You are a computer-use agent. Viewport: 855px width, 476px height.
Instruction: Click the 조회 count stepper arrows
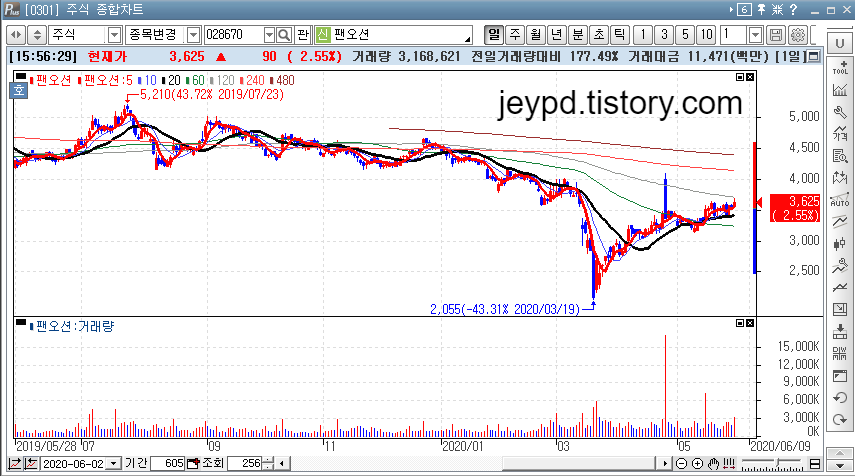tap(268, 463)
